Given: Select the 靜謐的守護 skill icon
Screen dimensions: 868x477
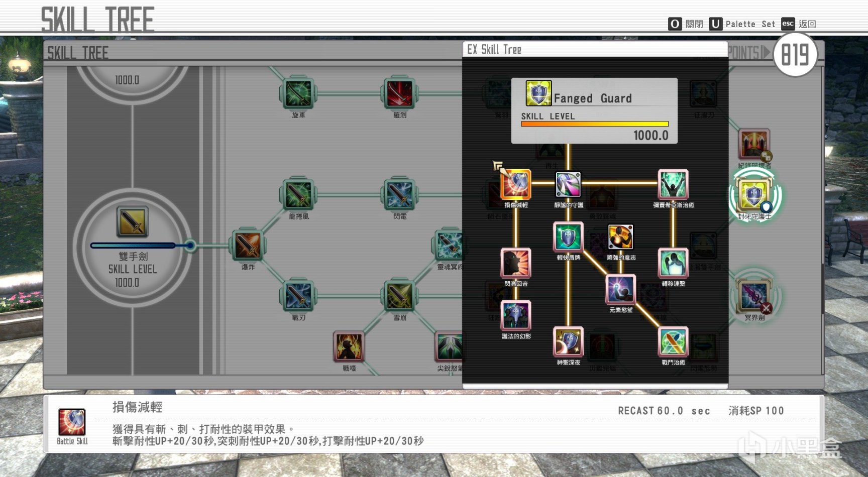Looking at the screenshot, I should [x=568, y=184].
